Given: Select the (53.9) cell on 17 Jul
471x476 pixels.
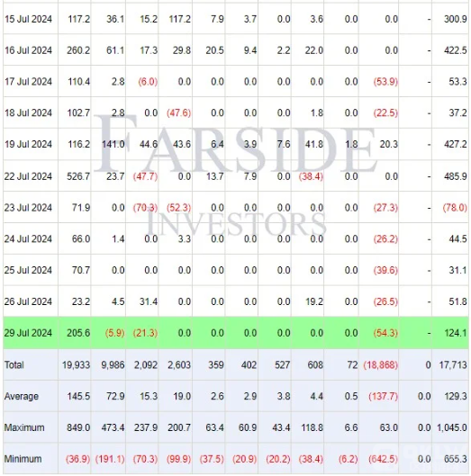Looking at the screenshot, I should 385,82.
